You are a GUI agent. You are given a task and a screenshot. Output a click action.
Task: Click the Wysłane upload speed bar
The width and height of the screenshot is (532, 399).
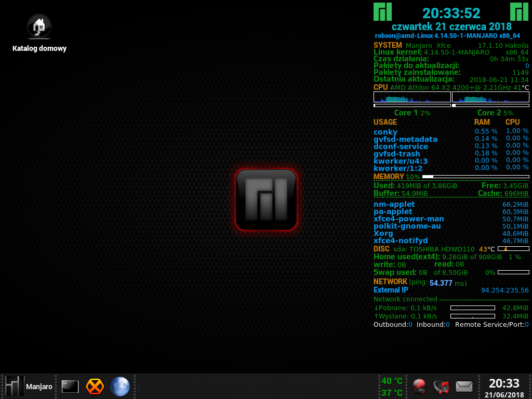coord(473,316)
